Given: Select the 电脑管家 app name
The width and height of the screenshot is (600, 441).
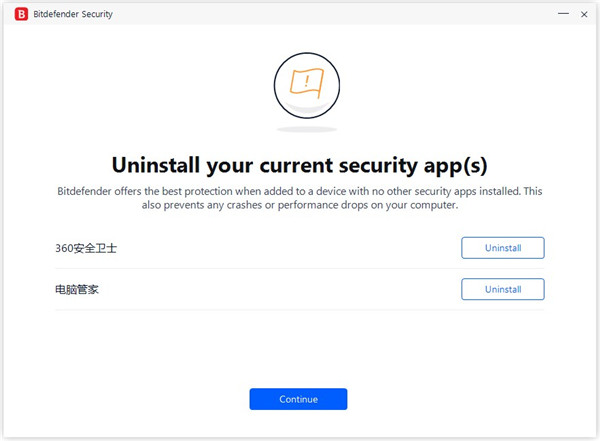Looking at the screenshot, I should (78, 289).
